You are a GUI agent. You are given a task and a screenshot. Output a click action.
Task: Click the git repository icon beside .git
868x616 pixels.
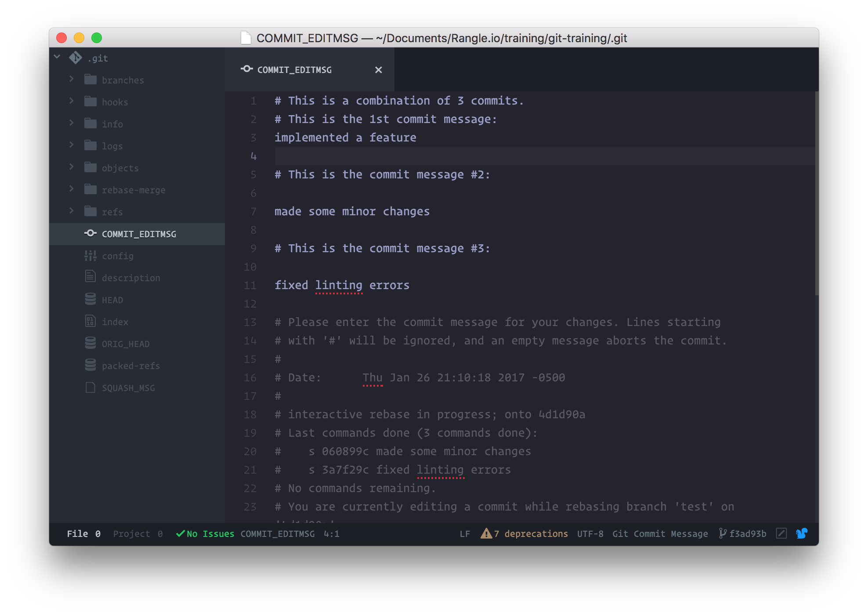76,58
